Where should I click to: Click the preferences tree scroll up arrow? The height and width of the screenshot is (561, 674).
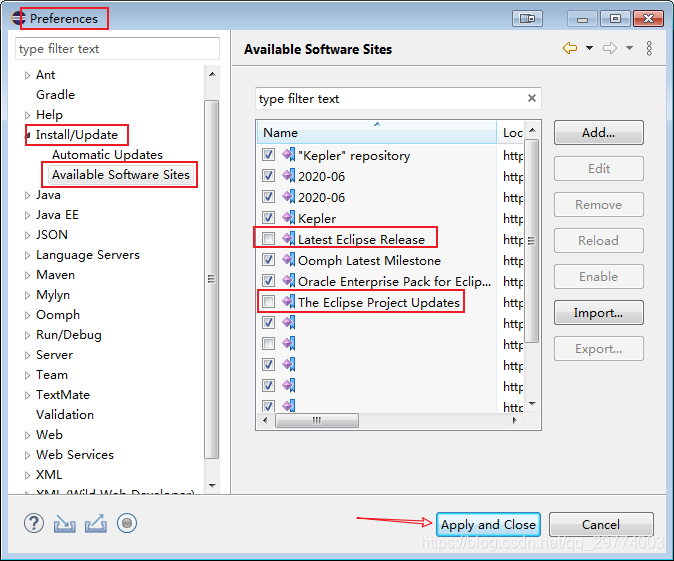click(212, 74)
